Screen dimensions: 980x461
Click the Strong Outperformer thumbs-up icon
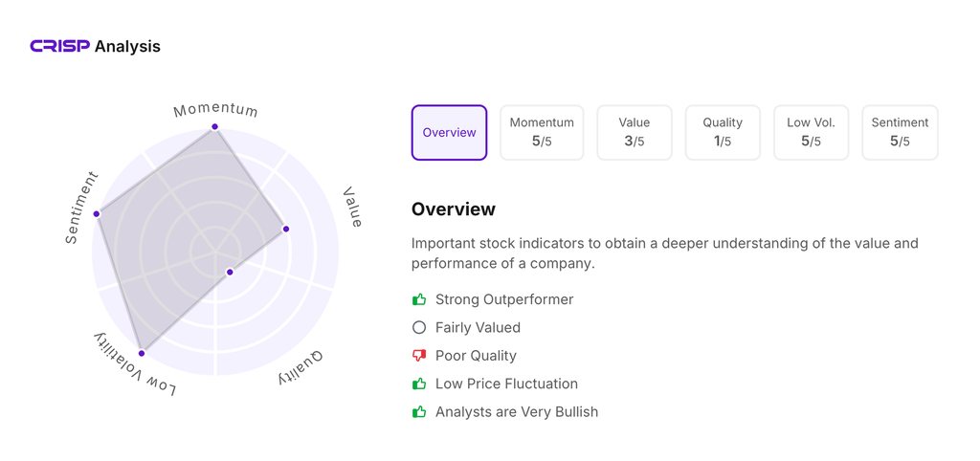pos(419,299)
